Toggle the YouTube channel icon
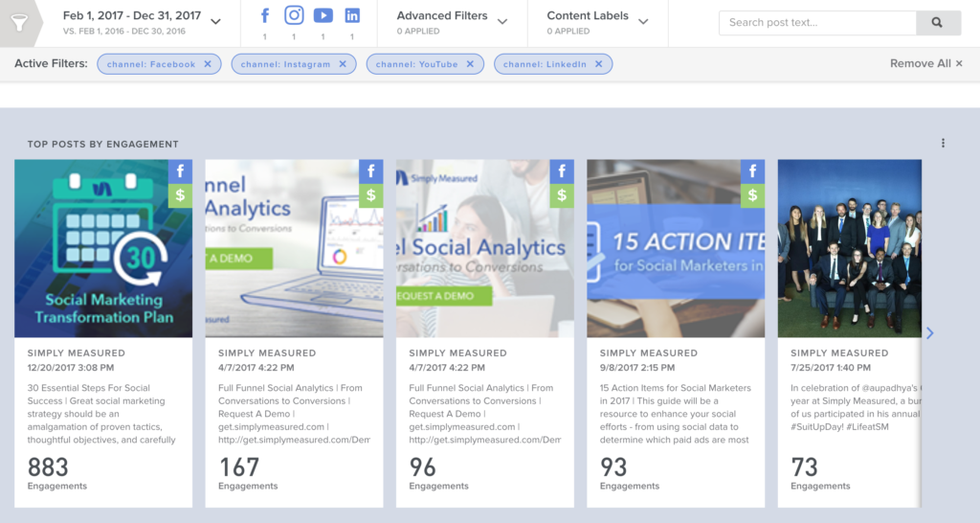Viewport: 980px width, 523px height. (323, 15)
